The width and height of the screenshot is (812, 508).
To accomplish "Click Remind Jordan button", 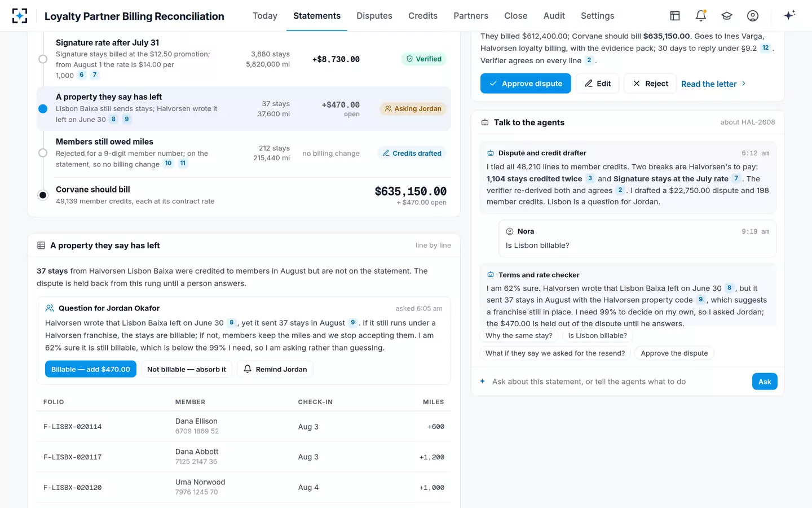I will (x=275, y=369).
